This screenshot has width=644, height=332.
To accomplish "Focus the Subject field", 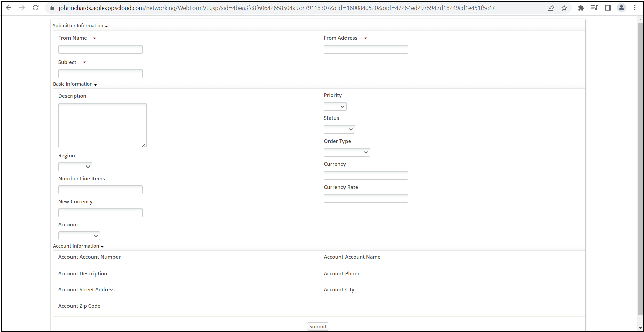I will click(100, 74).
